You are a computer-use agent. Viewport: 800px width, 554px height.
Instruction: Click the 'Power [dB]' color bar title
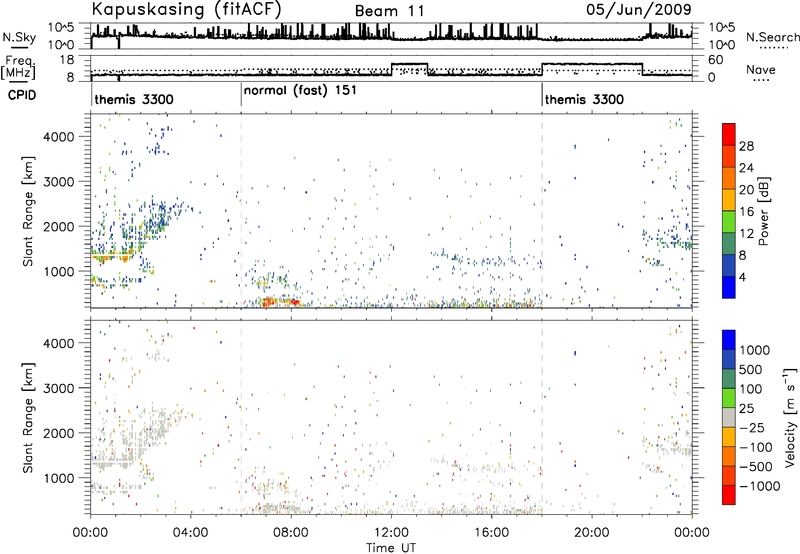coord(763,211)
